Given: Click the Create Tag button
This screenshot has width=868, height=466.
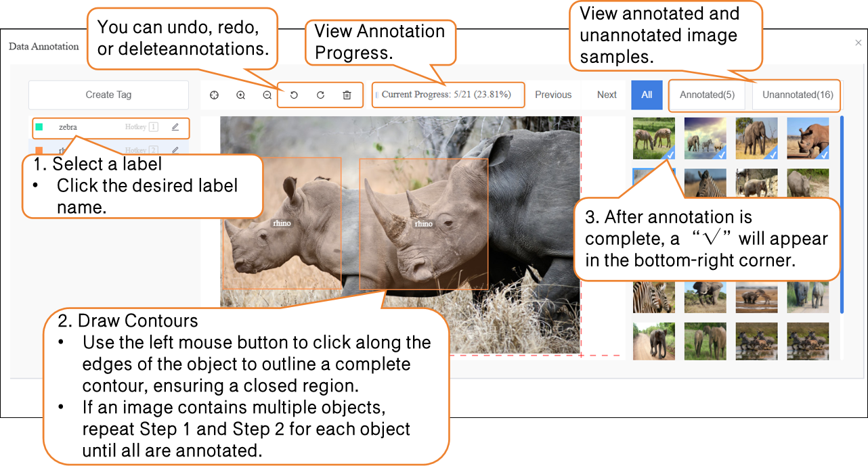Looking at the screenshot, I should coord(108,95).
